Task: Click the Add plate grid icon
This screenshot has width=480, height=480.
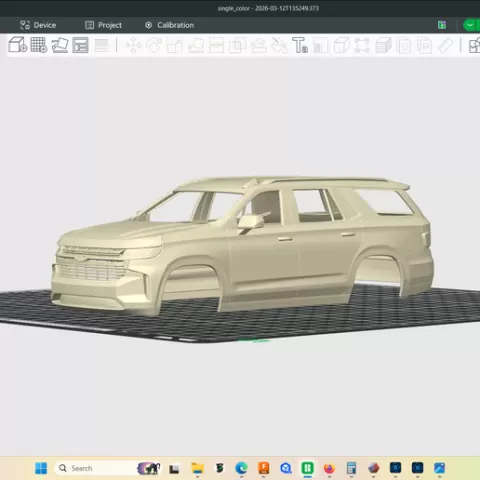Action: pyautogui.click(x=39, y=45)
